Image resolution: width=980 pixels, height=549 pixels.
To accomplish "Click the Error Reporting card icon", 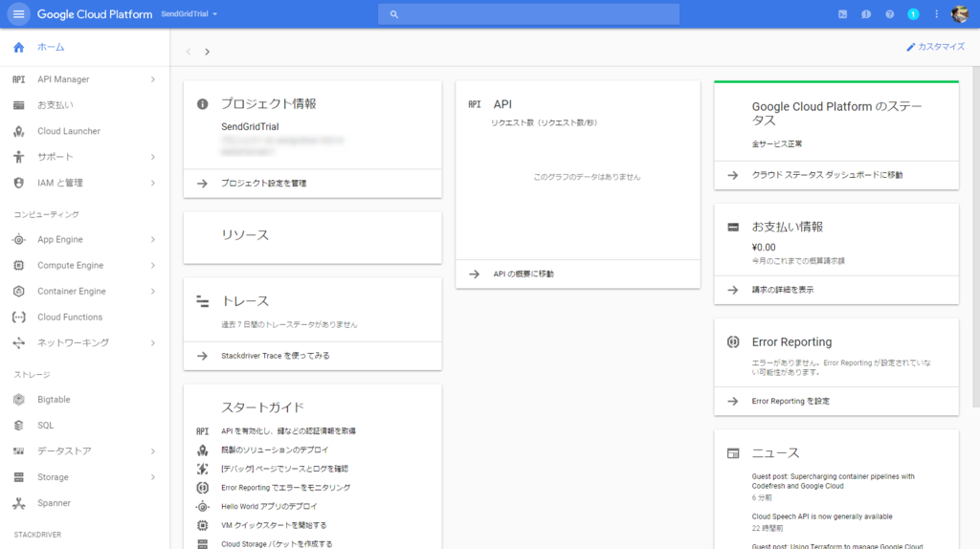I will [733, 341].
